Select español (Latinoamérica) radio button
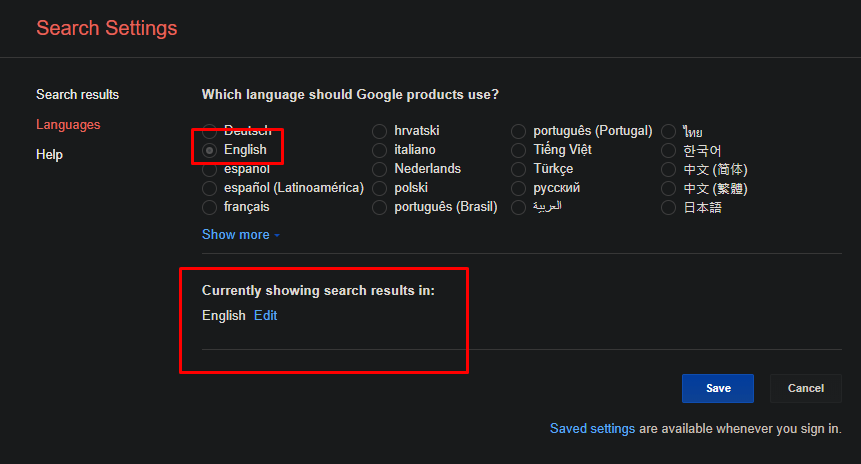The width and height of the screenshot is (861, 464). 209,188
